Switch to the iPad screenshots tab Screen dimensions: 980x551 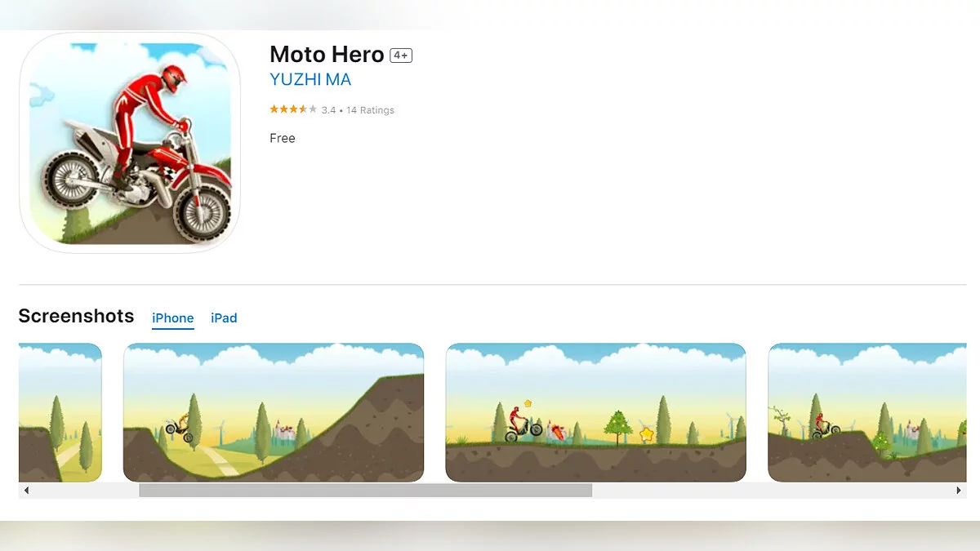[x=224, y=318]
